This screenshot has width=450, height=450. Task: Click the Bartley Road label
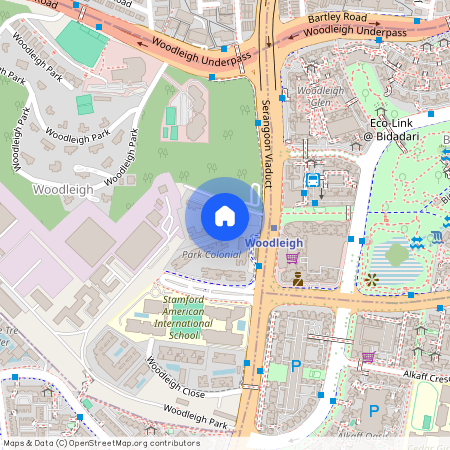point(337,18)
